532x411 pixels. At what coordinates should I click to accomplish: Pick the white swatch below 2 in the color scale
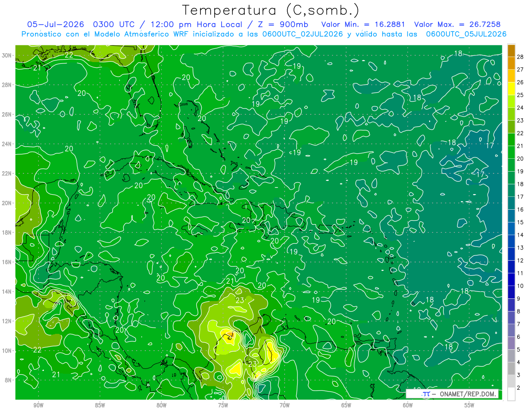coord(511,394)
